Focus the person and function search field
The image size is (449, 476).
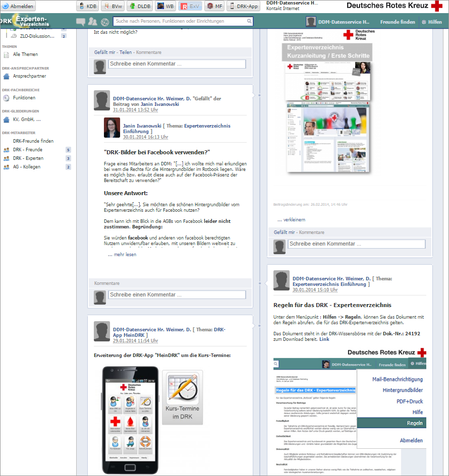pyautogui.click(x=183, y=21)
